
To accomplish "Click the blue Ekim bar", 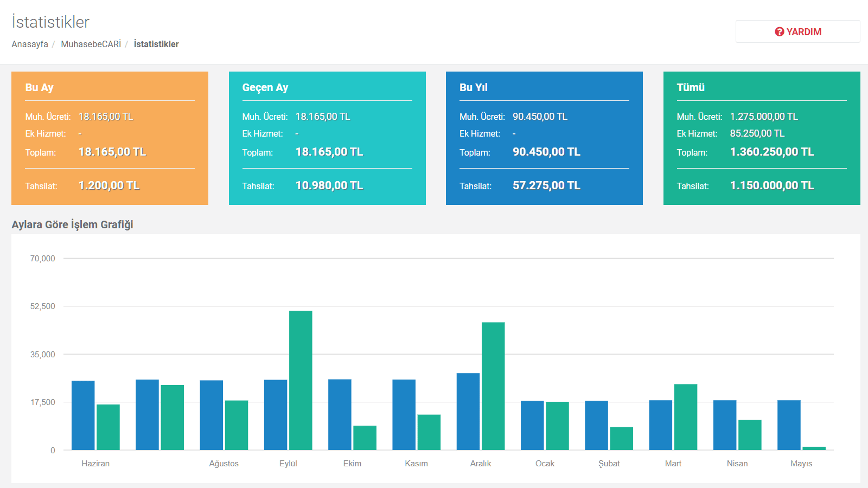I will (x=340, y=414).
